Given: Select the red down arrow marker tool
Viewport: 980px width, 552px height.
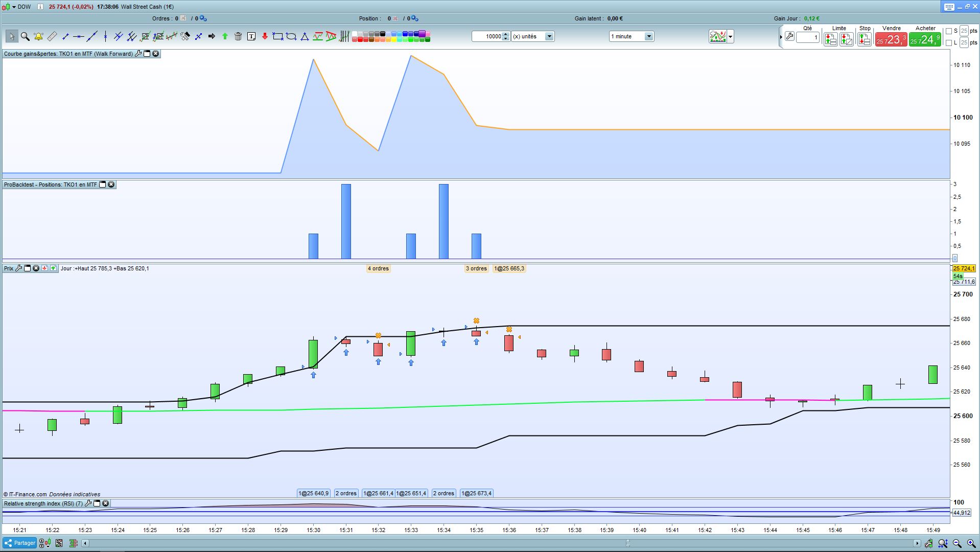Looking at the screenshot, I should 265,36.
